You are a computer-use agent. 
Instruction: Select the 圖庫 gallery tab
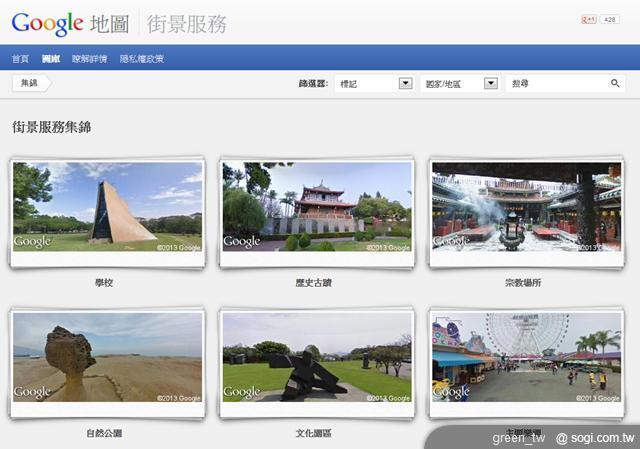point(51,59)
